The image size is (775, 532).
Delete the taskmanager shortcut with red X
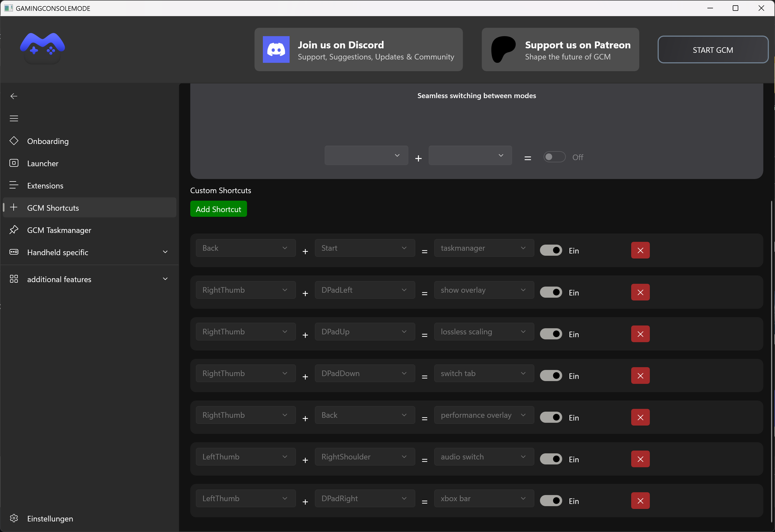(x=640, y=250)
